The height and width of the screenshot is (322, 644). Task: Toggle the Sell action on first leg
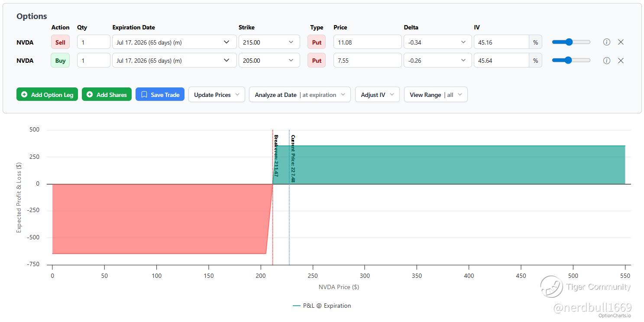click(x=60, y=42)
